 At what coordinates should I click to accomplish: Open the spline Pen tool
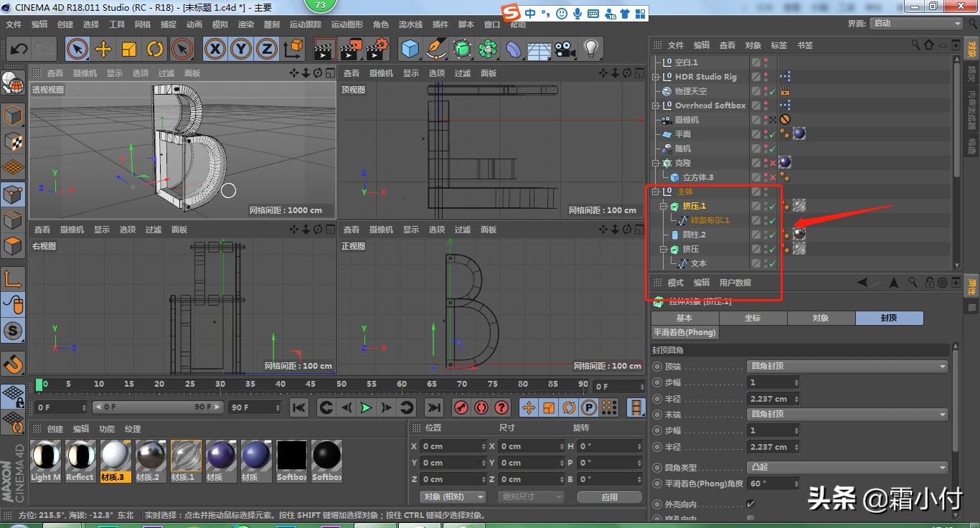click(435, 49)
